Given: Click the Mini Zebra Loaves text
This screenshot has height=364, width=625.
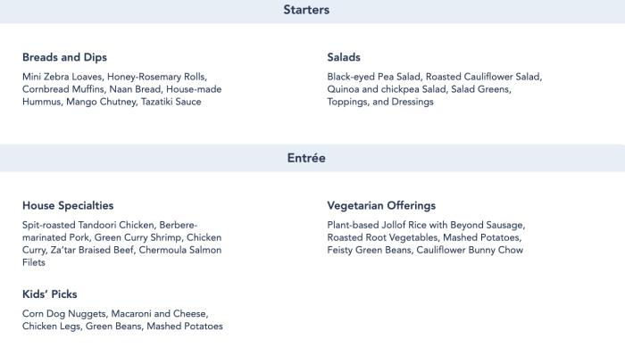Looking at the screenshot, I should (x=62, y=77).
